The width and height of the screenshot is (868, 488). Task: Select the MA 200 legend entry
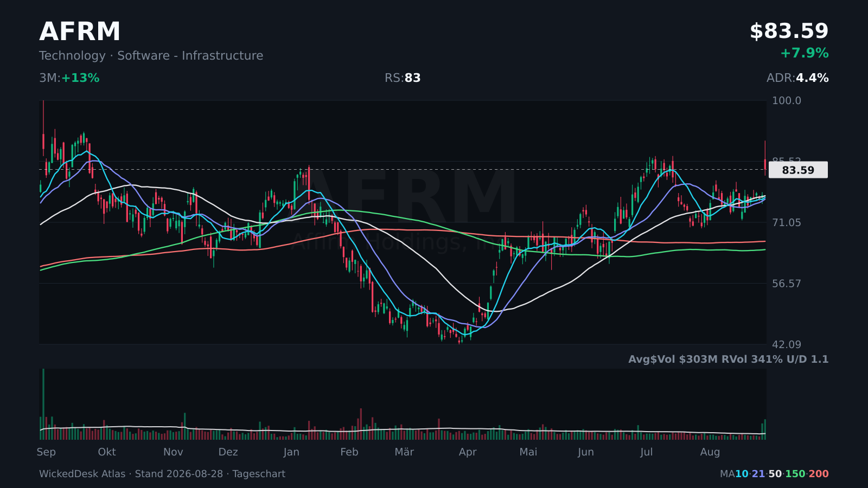click(819, 474)
